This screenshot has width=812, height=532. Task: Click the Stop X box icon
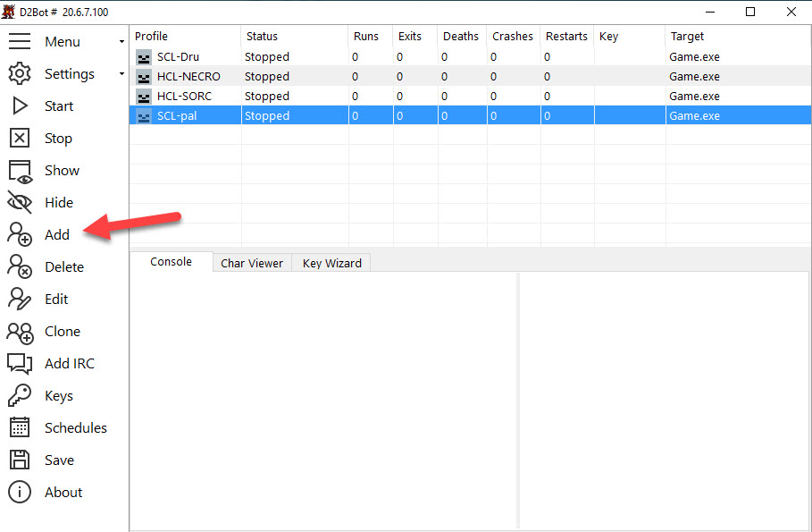tap(20, 138)
